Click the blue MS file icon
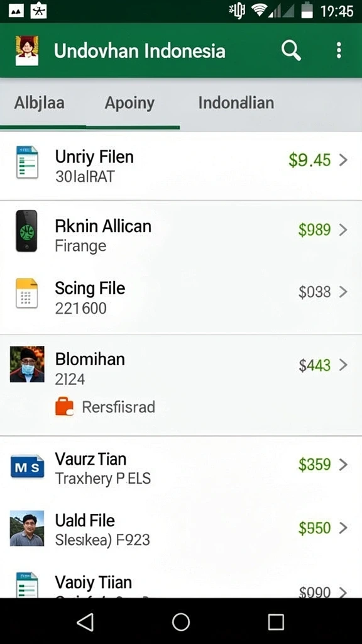Viewport: 362px width, 644px height. tap(27, 467)
